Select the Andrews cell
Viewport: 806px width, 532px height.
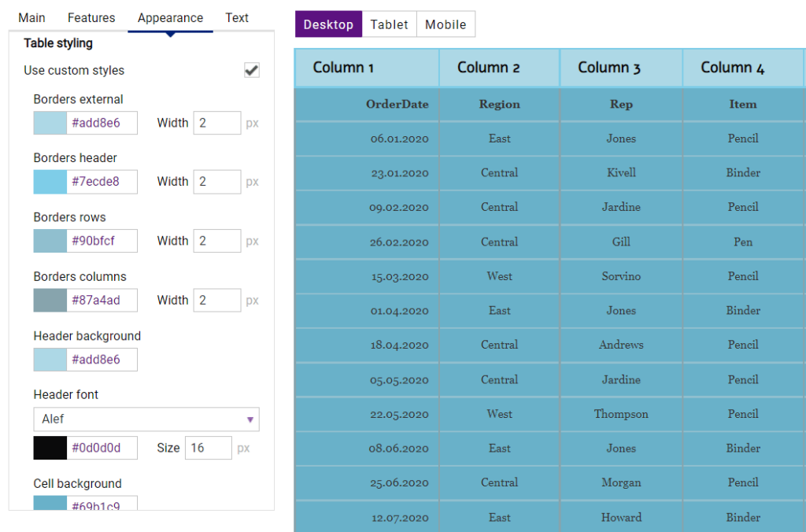621,345
